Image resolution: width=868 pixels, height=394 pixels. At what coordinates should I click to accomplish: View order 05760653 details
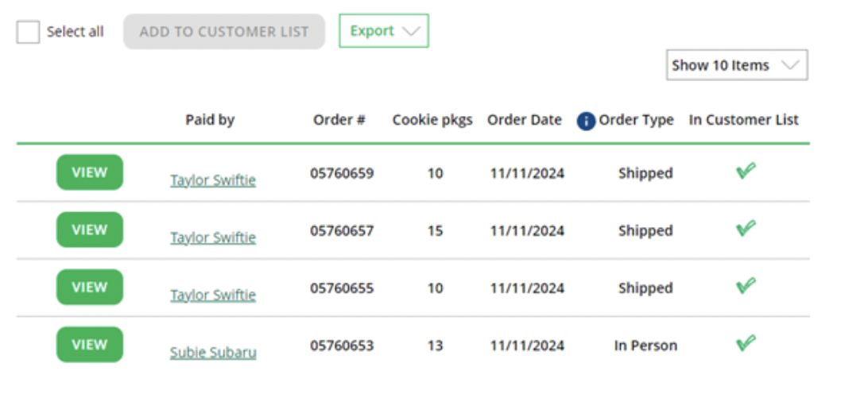point(90,345)
